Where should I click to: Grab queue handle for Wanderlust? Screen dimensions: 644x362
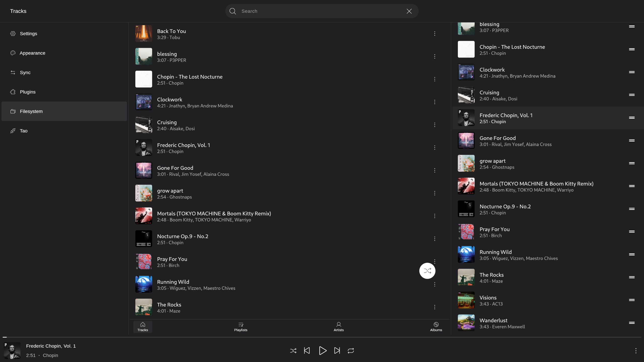pyautogui.click(x=632, y=323)
